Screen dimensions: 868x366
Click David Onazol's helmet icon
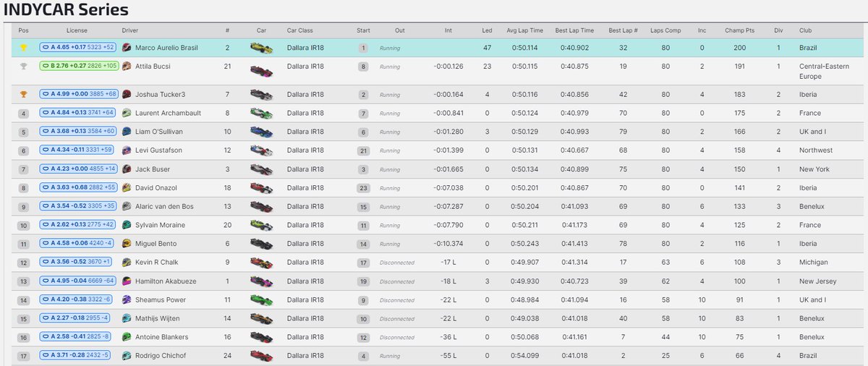[x=127, y=187]
